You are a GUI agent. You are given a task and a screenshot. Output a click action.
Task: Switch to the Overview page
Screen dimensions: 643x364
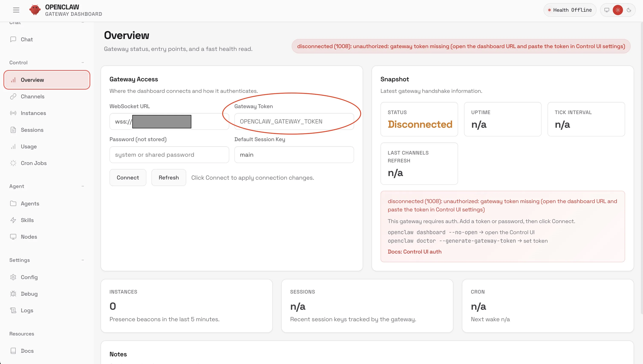click(x=32, y=80)
